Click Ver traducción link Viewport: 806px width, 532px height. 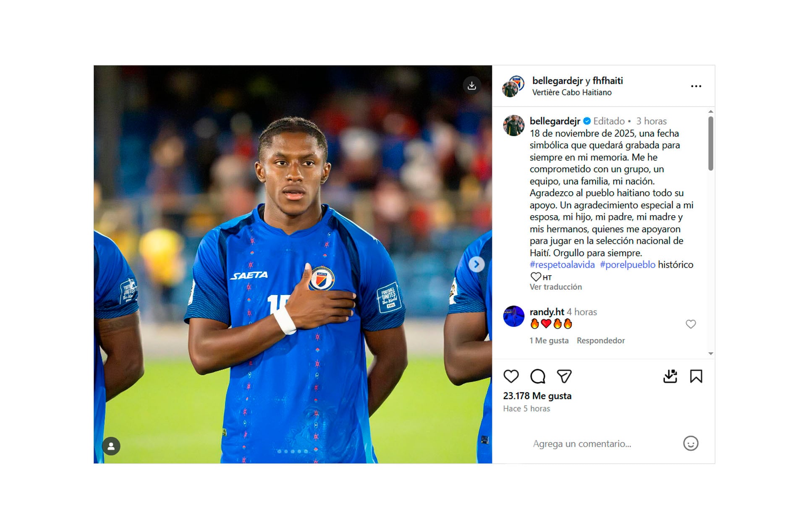click(556, 287)
